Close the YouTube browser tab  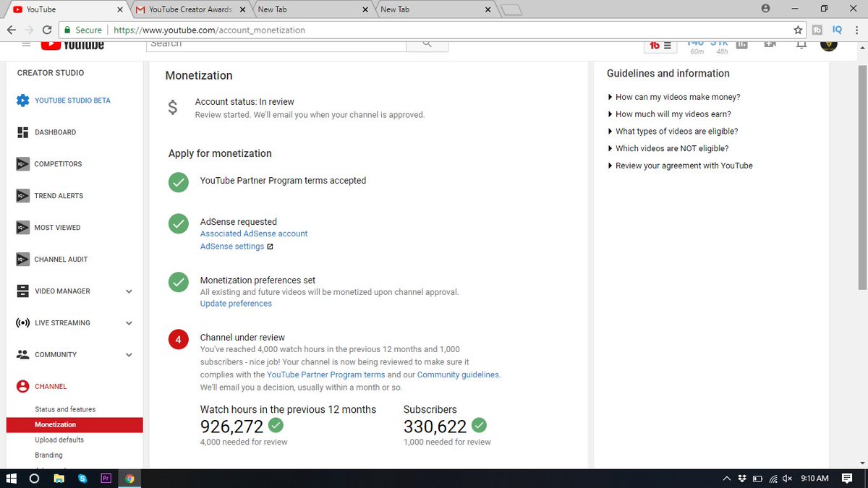tap(119, 9)
